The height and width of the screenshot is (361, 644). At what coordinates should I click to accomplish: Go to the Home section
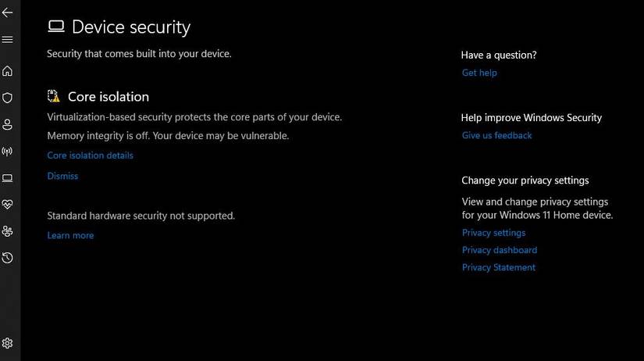pyautogui.click(x=8, y=71)
